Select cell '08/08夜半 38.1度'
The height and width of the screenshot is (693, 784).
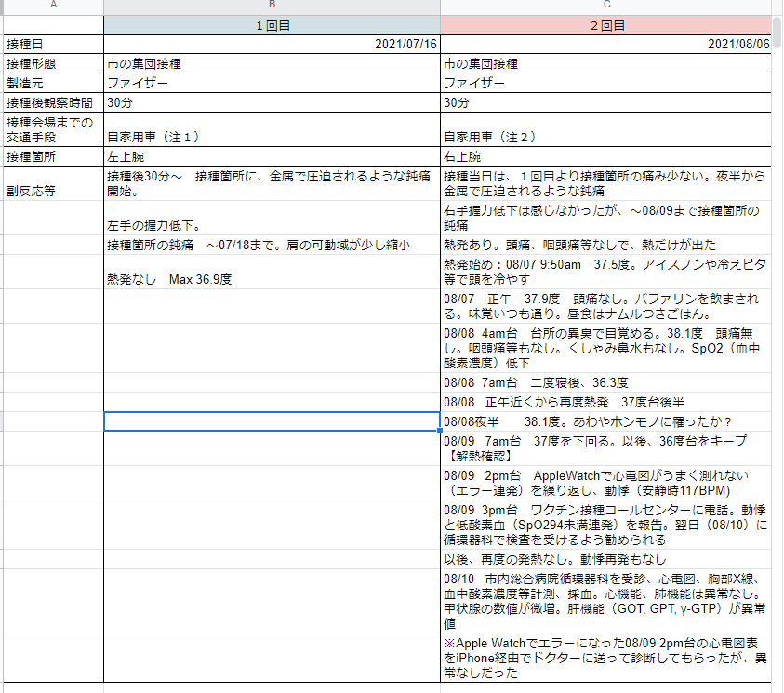pos(606,421)
